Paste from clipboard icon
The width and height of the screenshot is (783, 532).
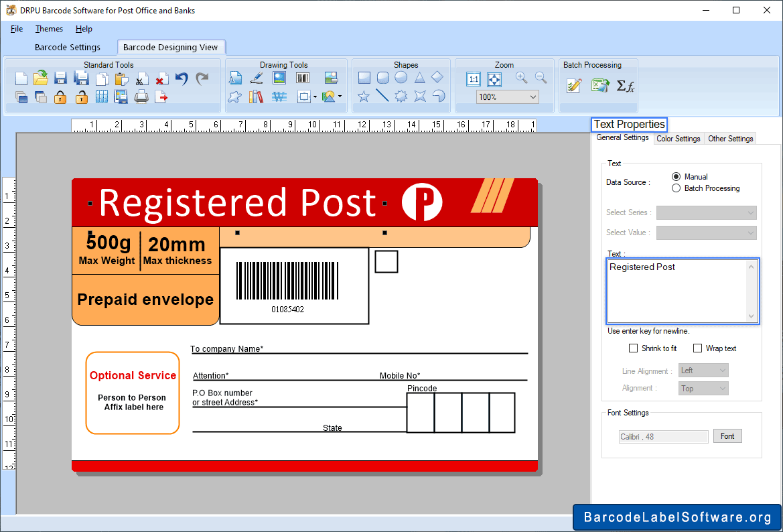(x=121, y=79)
